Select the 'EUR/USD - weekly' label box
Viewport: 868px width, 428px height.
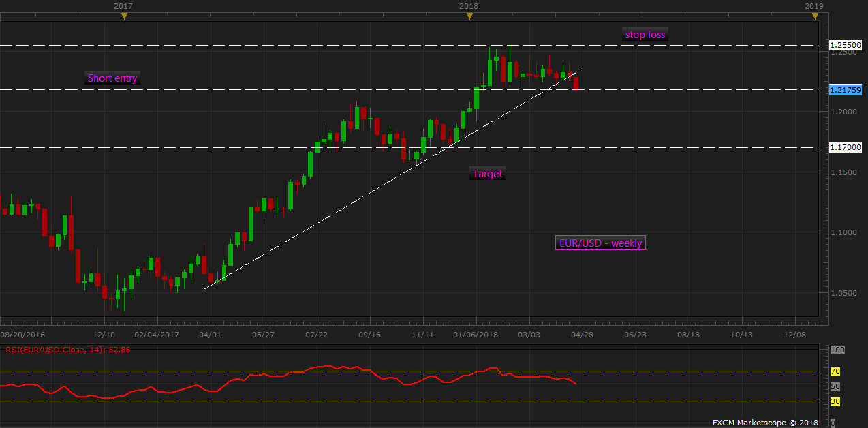600,243
